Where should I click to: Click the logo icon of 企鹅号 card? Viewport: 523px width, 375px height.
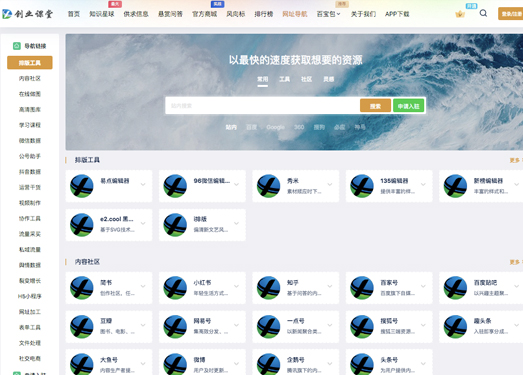pos(269,364)
